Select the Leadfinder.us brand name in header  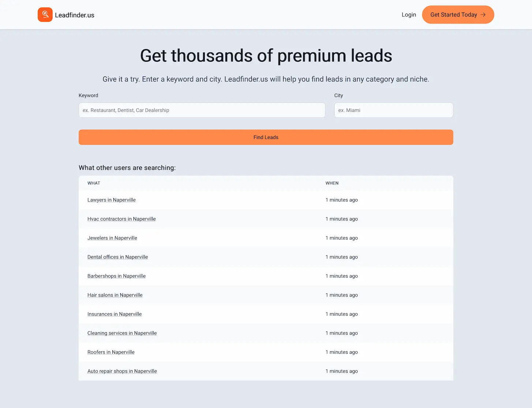pos(74,15)
